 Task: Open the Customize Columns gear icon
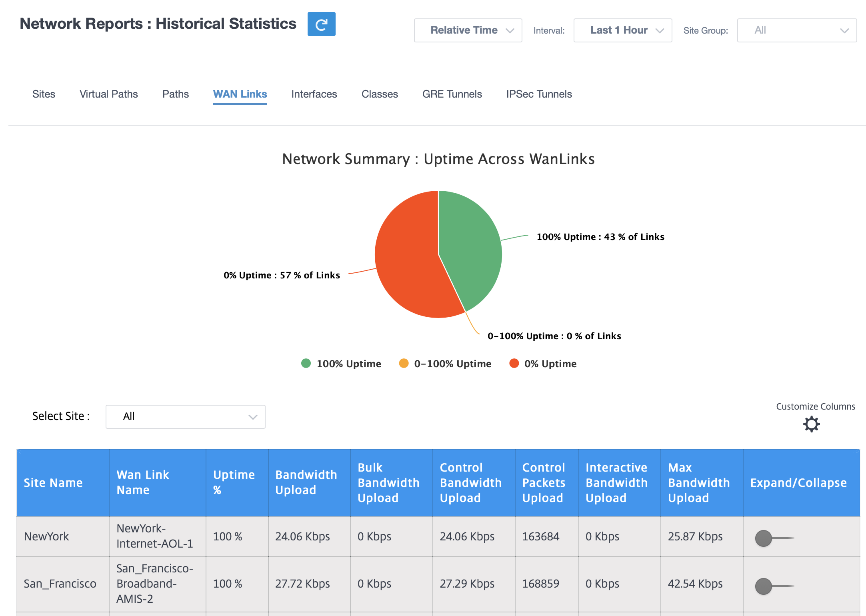coord(811,424)
